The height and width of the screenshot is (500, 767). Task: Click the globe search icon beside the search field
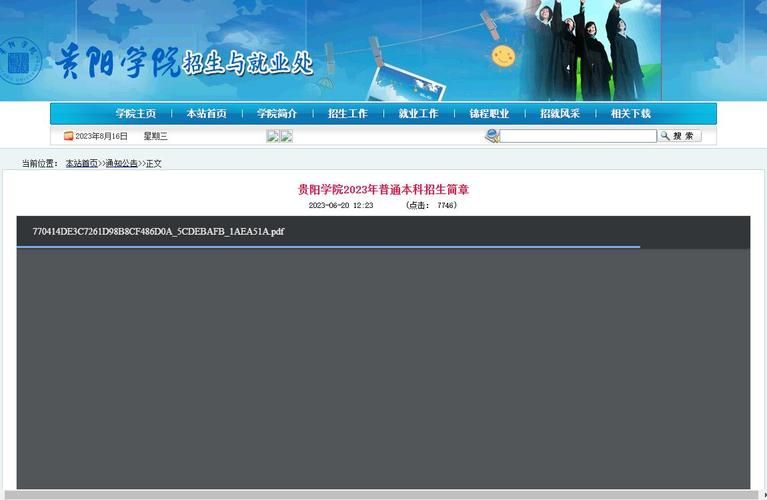point(492,136)
